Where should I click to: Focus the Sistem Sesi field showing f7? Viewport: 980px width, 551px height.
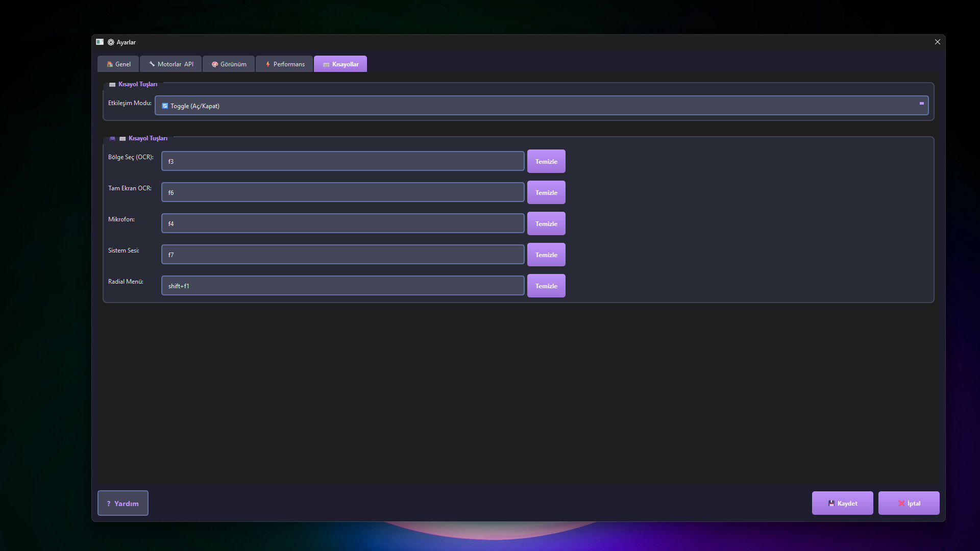tap(342, 255)
